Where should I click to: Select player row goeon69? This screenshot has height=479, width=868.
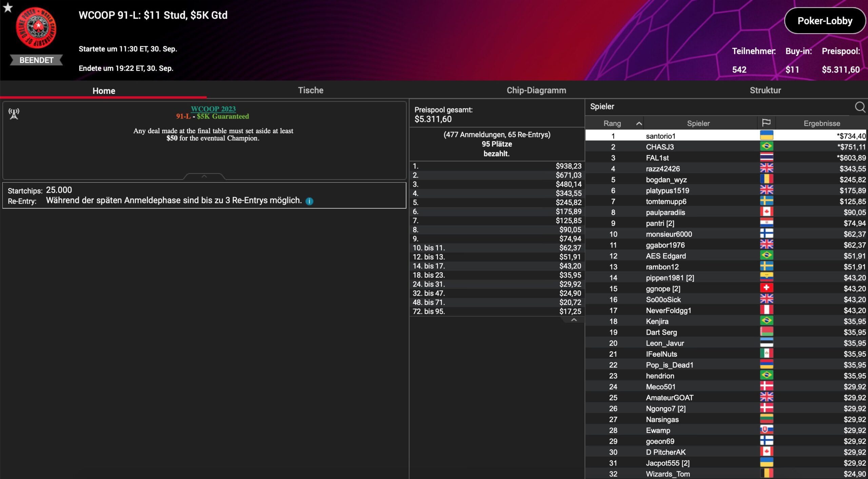point(726,441)
